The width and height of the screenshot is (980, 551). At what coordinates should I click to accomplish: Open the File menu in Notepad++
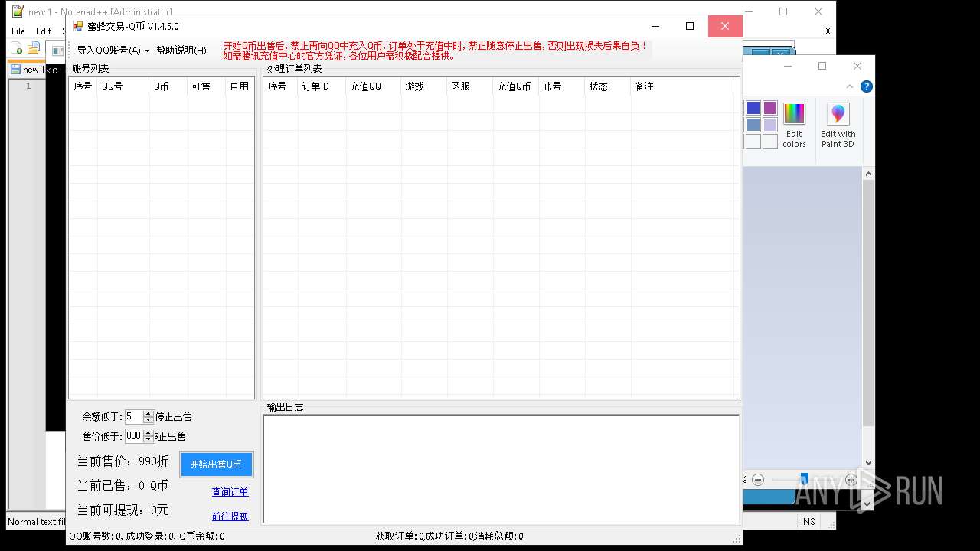point(18,31)
